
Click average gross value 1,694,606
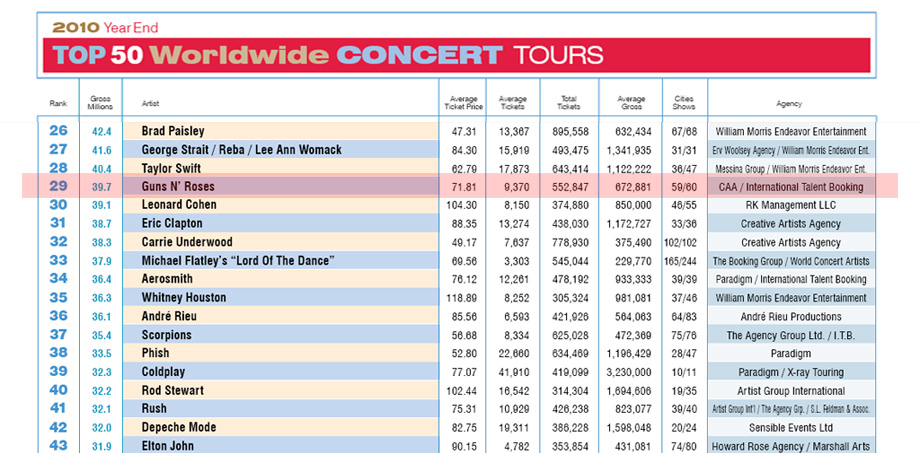pyautogui.click(x=630, y=391)
